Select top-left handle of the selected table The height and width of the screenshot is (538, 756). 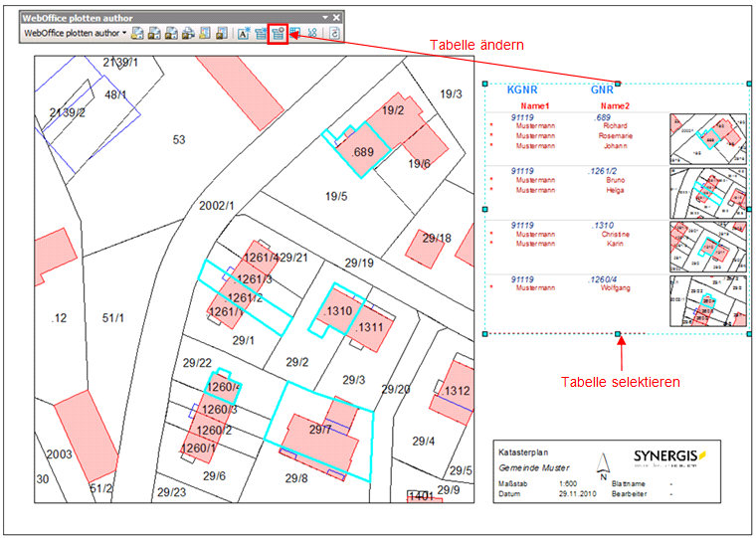click(x=485, y=84)
